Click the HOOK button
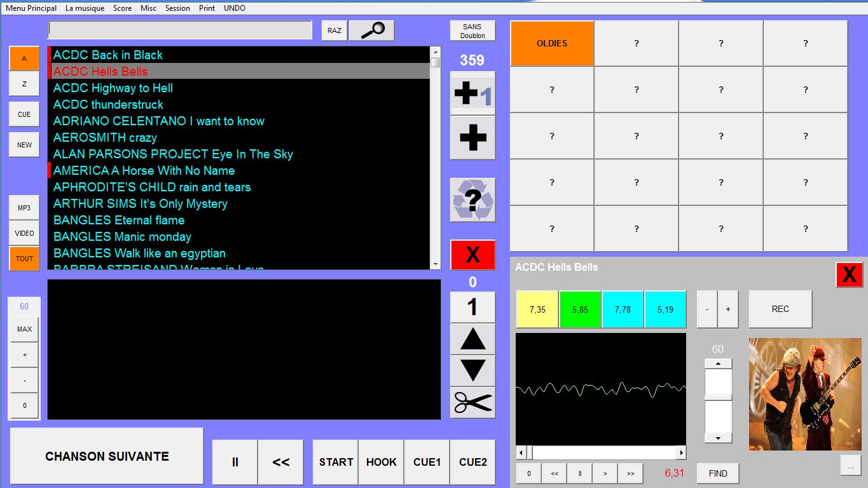868x488 pixels. tap(382, 462)
